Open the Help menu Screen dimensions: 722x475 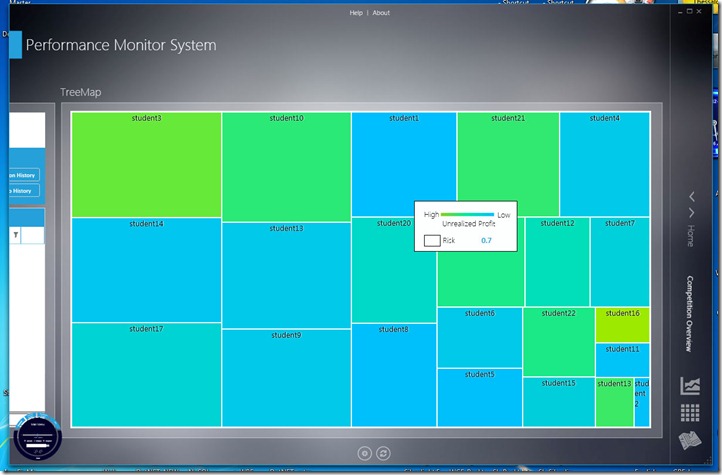[355, 13]
